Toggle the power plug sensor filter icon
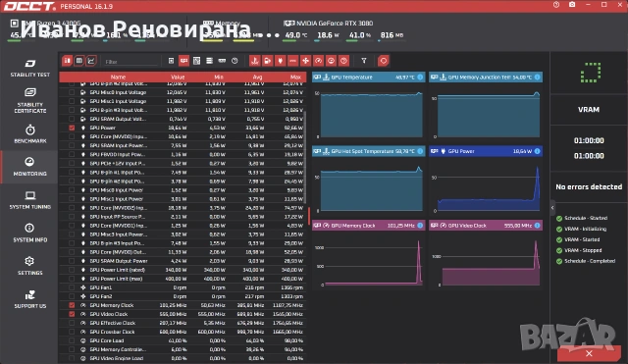Image resolution: width=628 pixels, height=364 pixels. point(281,61)
